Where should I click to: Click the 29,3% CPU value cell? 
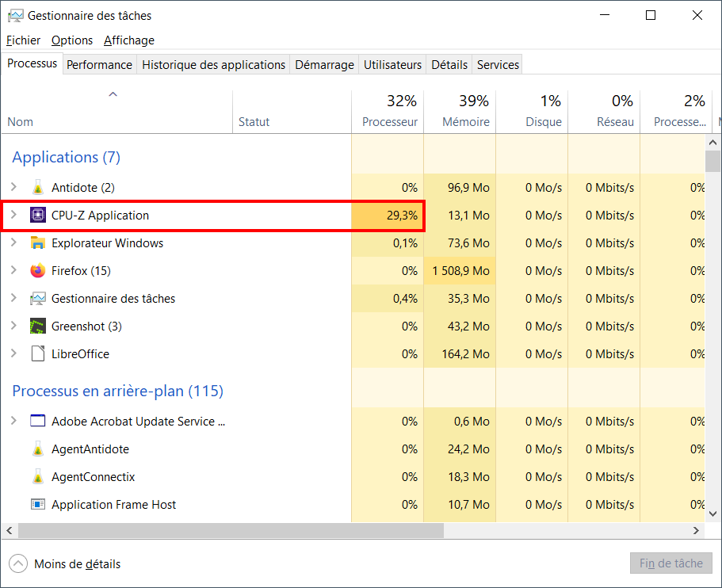[x=388, y=215]
